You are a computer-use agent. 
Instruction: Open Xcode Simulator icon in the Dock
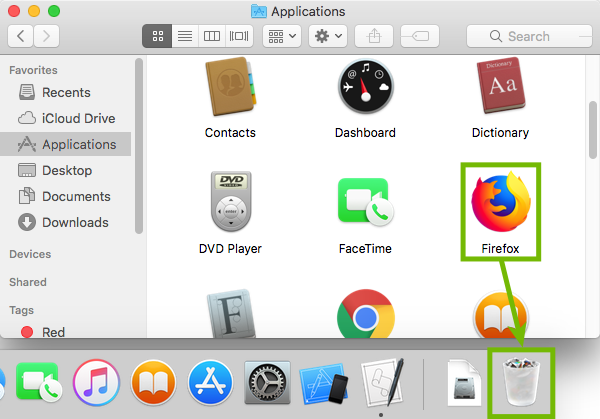(324, 383)
